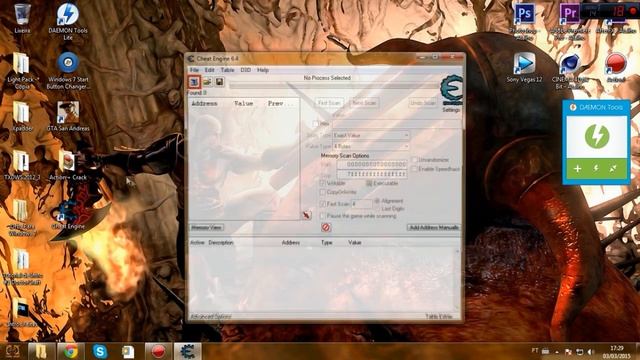The width and height of the screenshot is (640, 360).
Task: Click the scan value input field
Action: tap(397, 123)
